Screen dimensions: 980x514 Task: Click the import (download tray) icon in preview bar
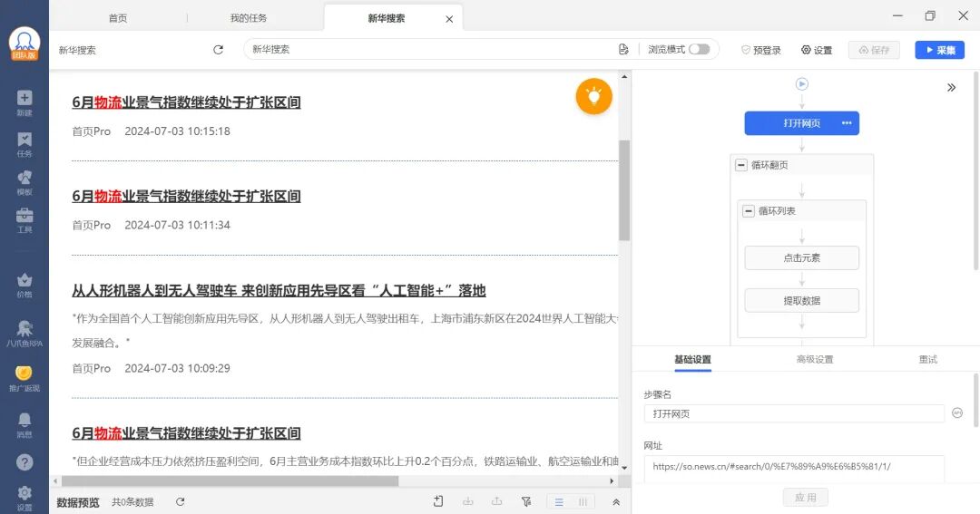(x=467, y=501)
